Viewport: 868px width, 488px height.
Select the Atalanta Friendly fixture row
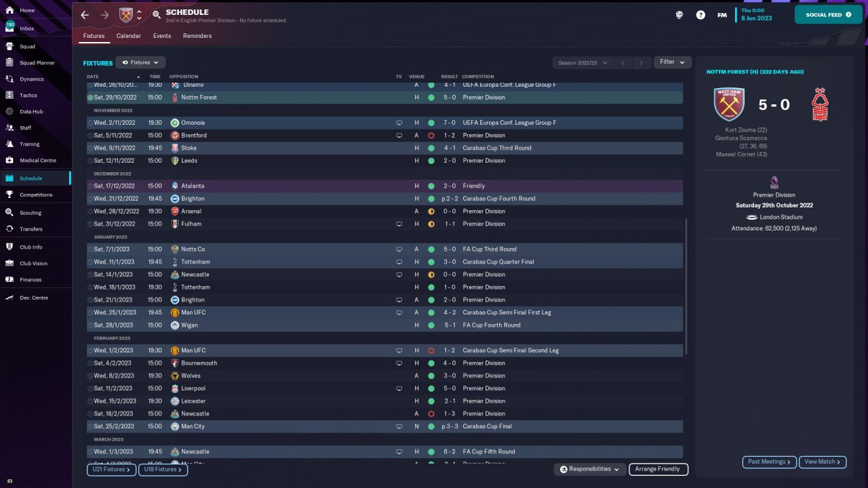(384, 186)
